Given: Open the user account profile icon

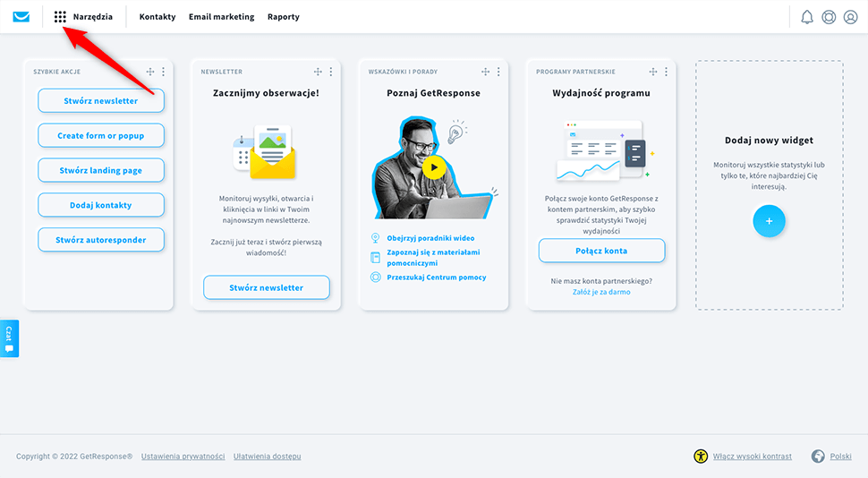Looking at the screenshot, I should [x=850, y=17].
